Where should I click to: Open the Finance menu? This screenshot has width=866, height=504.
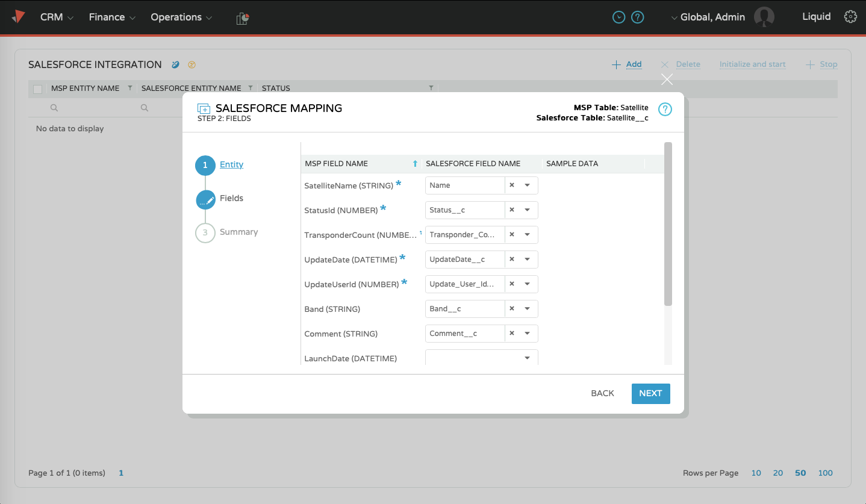tap(112, 17)
